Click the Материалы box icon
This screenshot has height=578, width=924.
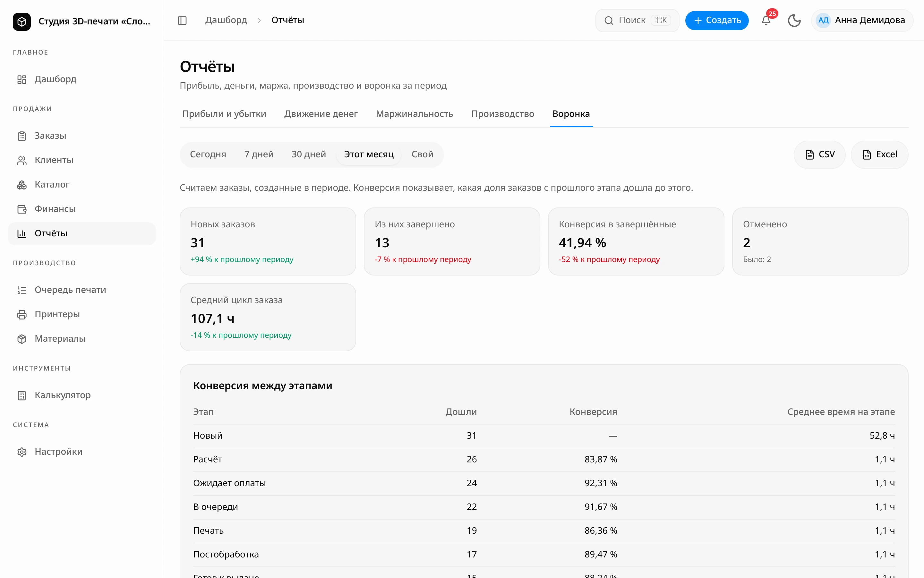pyautogui.click(x=22, y=339)
